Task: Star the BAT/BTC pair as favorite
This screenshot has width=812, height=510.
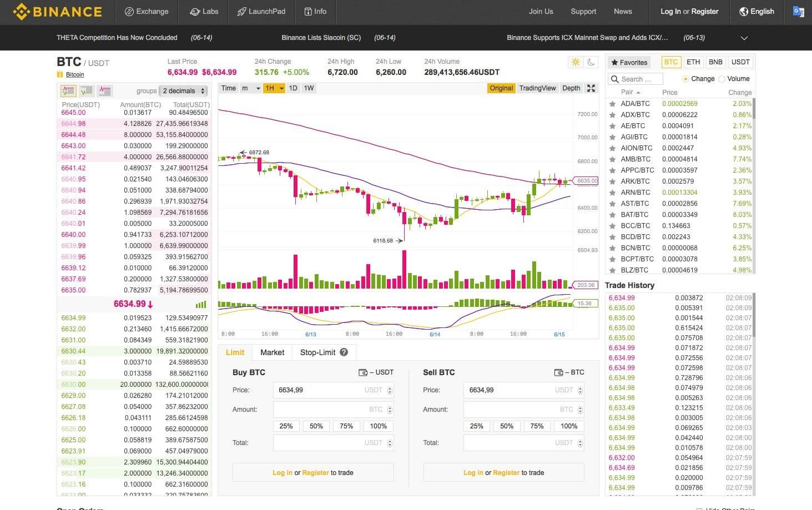Action: point(612,215)
